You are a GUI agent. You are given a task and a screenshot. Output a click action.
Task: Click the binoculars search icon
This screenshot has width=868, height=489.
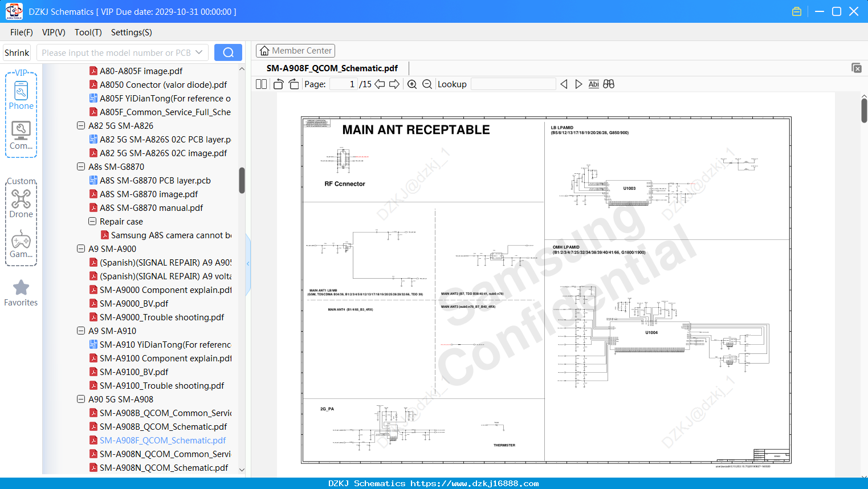point(609,84)
